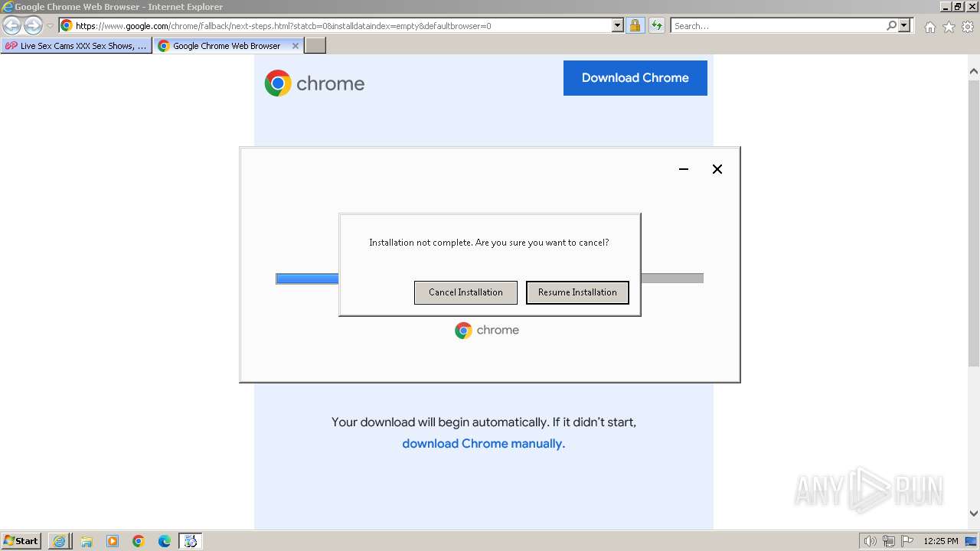Open Internet Explorer from the taskbar
Image resolution: width=980 pixels, height=551 pixels.
coord(59,541)
